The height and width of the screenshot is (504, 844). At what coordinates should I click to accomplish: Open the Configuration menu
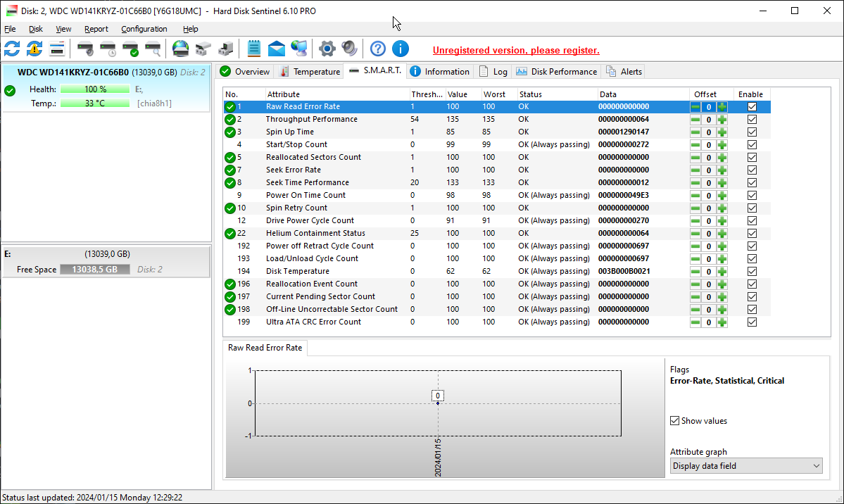144,29
